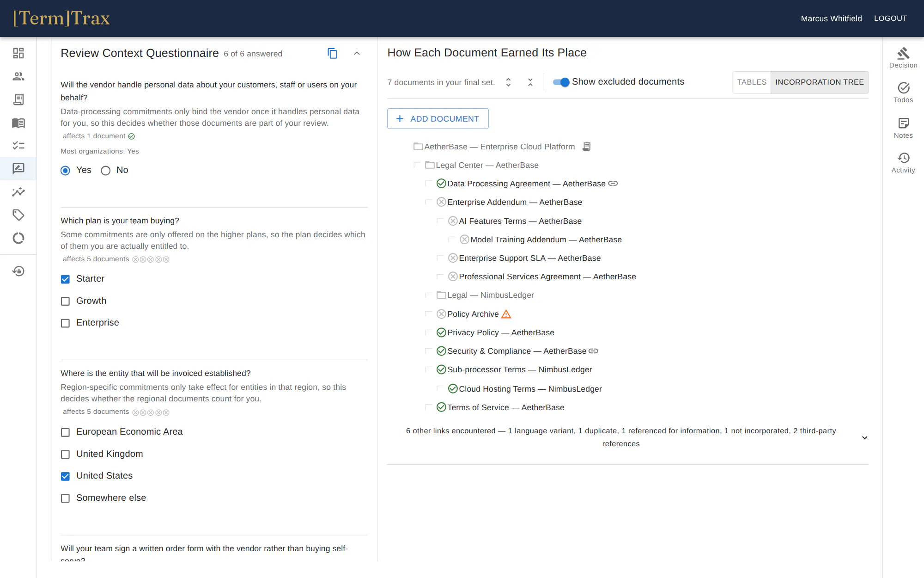924x578 pixels.
Task: Uncheck the Starter plan checkbox
Action: 66,279
